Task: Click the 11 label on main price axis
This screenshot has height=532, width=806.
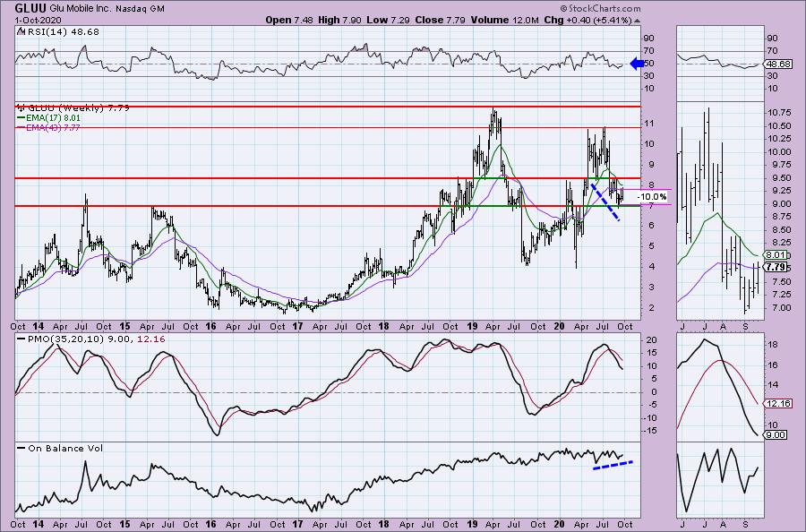Action: point(651,124)
